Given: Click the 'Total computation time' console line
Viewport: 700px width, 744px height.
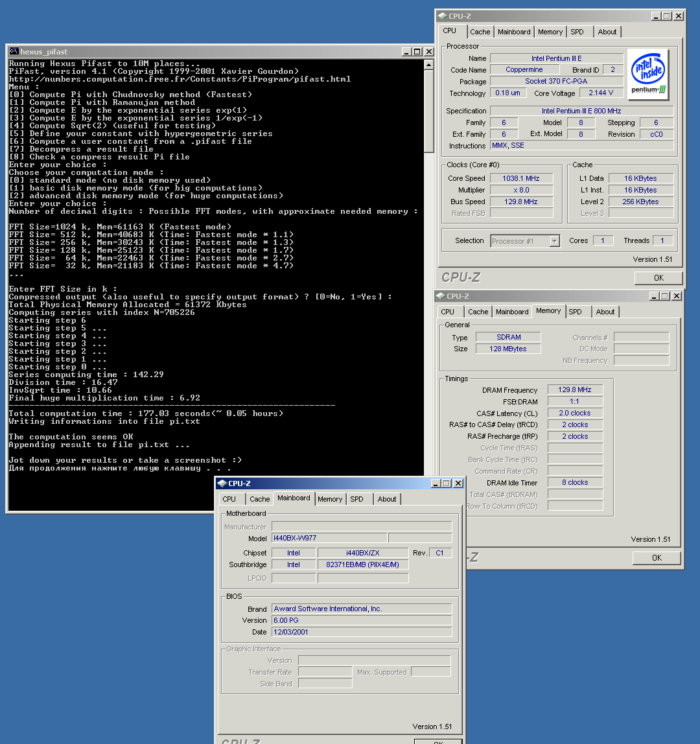Looking at the screenshot, I should pos(146,413).
